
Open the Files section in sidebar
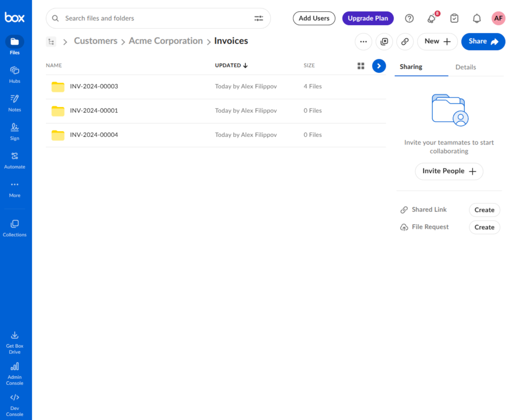click(x=15, y=45)
